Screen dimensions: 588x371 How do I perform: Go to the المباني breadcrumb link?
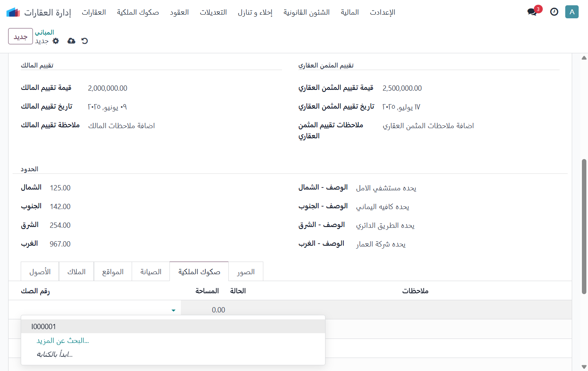44,32
